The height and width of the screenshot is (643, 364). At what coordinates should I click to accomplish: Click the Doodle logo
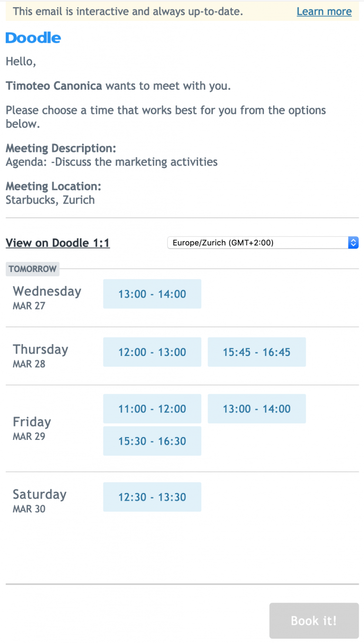point(33,38)
